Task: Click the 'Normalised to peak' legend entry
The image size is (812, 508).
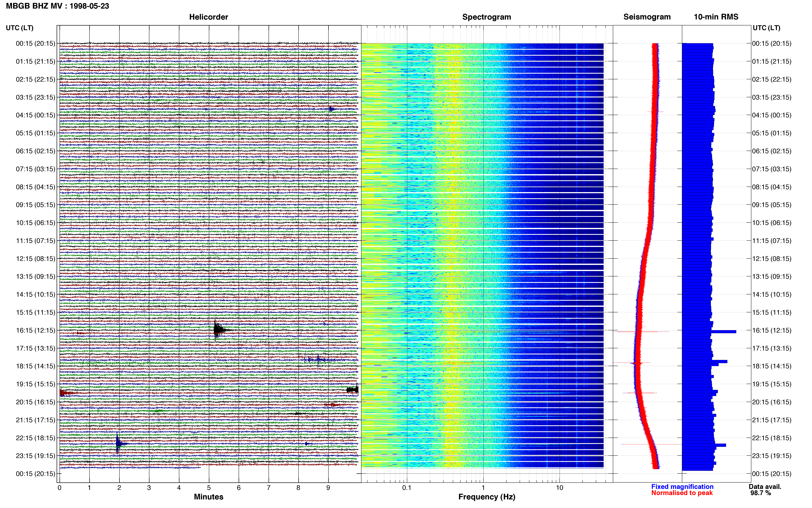Action: pos(682,493)
